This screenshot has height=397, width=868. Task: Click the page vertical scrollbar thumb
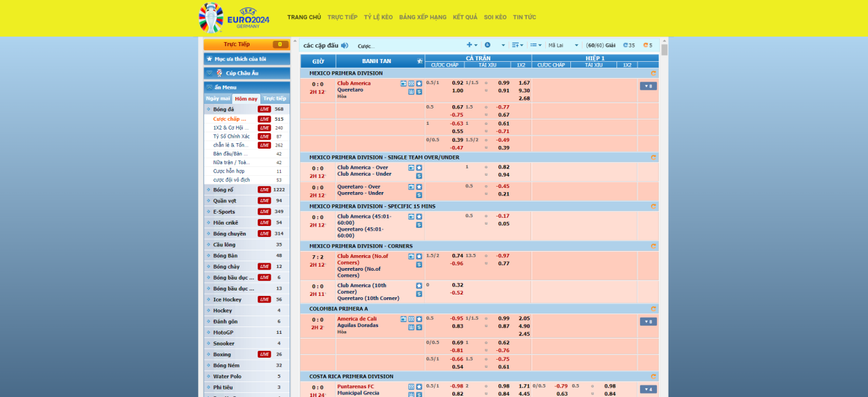(x=665, y=50)
